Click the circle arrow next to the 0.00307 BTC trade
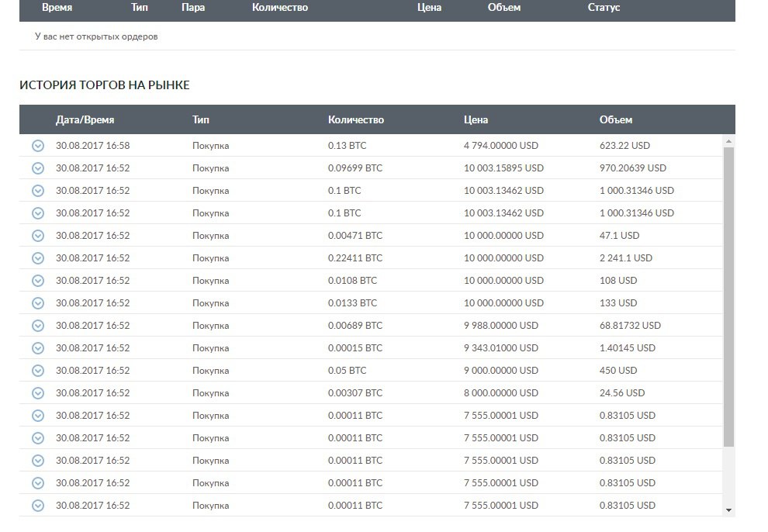This screenshot has height=532, width=768. coord(38,393)
